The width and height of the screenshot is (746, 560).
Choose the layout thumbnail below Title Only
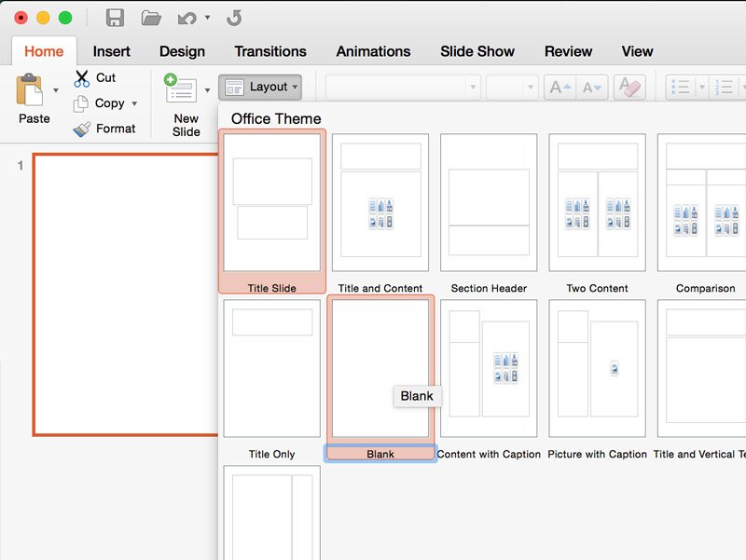click(x=271, y=512)
